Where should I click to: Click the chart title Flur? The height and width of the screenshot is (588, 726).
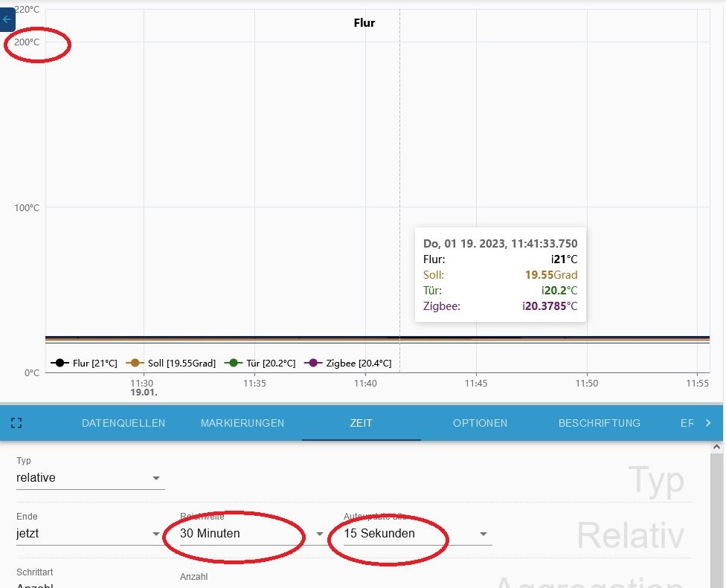[364, 22]
